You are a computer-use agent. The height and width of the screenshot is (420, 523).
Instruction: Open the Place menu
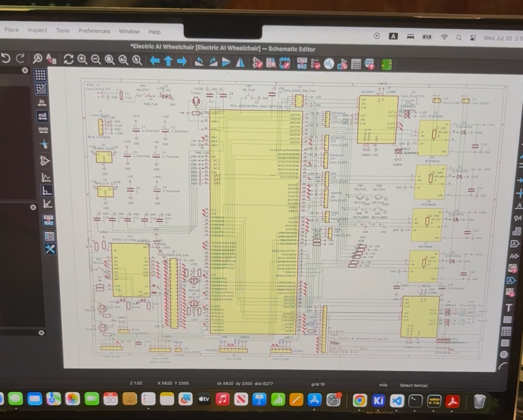11,30
